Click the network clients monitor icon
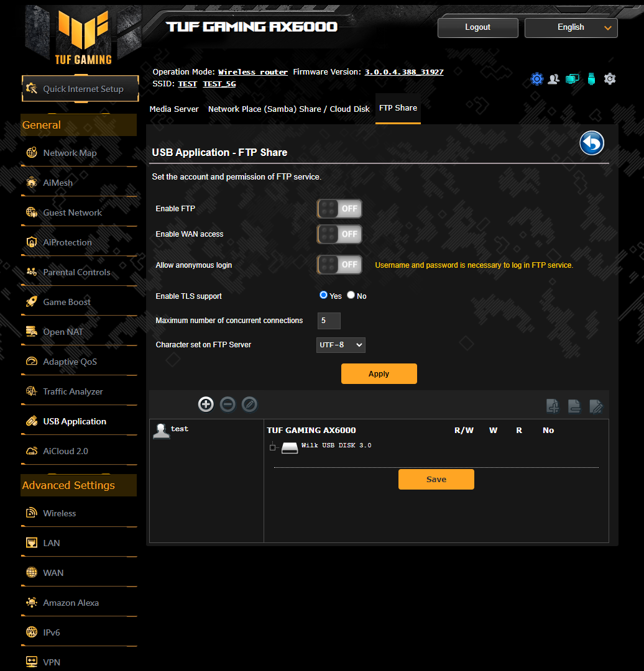Viewport: 644px width, 671px height. coord(572,79)
